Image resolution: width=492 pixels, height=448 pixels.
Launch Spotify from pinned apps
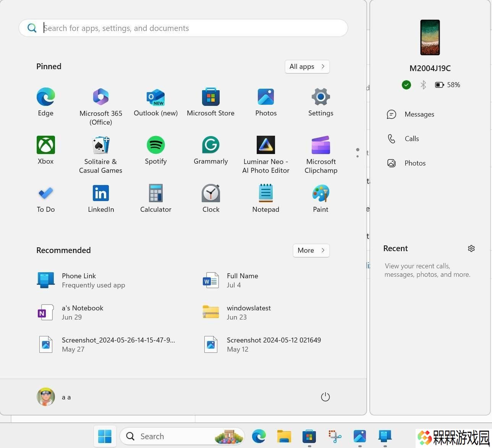(x=156, y=150)
